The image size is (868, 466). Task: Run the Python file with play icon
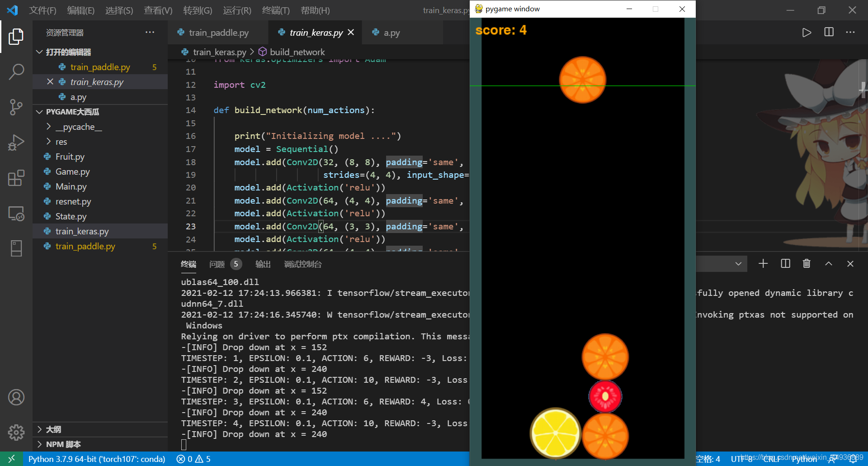[x=807, y=33]
